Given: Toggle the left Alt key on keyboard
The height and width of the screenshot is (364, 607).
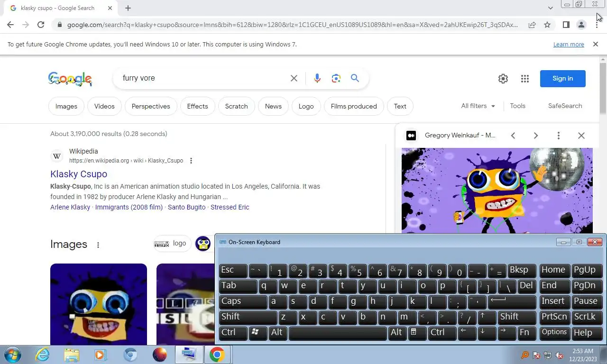Looking at the screenshot, I should (x=278, y=333).
